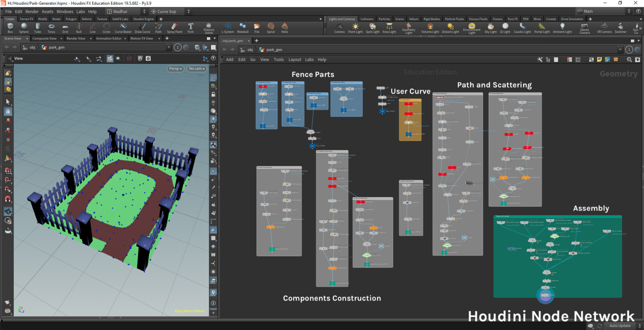Screen dimensions: 644x330
Task: Select the Metaball shelf tool
Action: [x=243, y=28]
